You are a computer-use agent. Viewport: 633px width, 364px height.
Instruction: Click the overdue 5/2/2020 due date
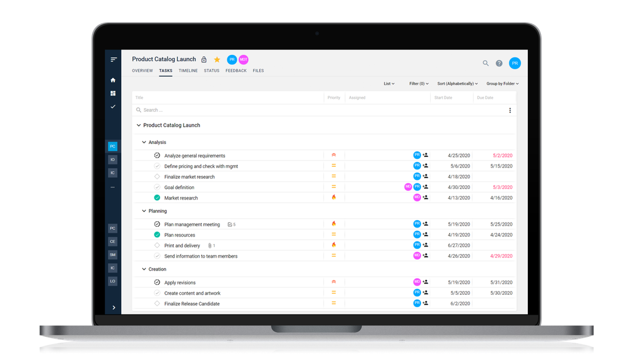[502, 155]
